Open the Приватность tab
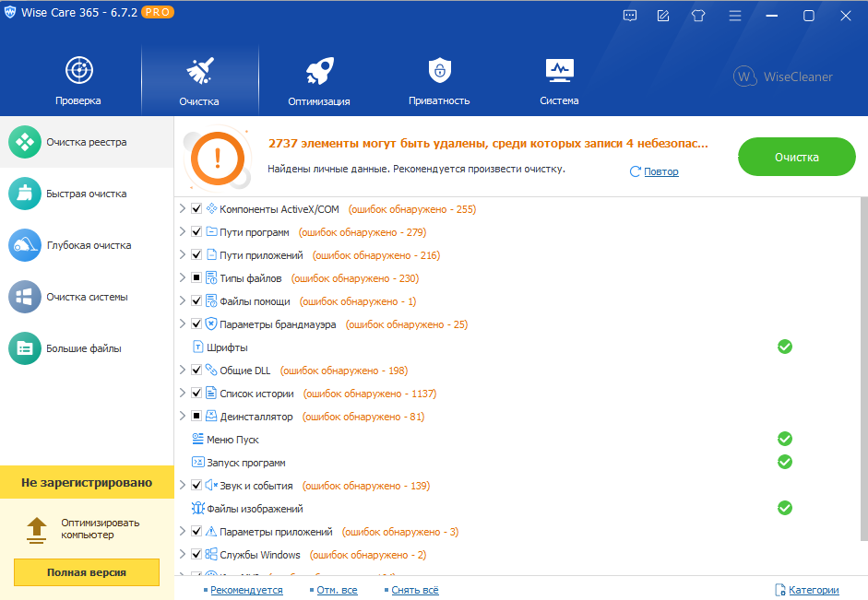 coord(439,81)
